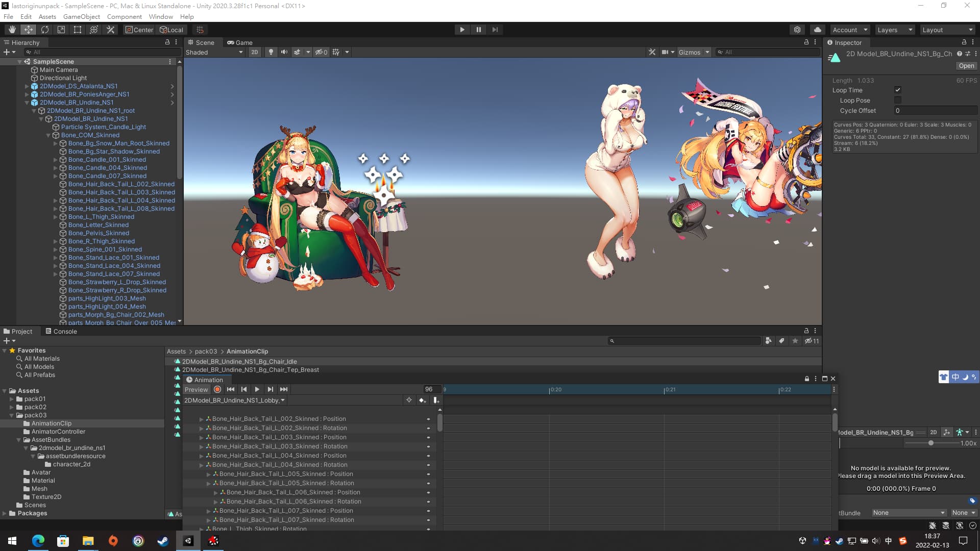Switch to the Console tab

pyautogui.click(x=61, y=331)
